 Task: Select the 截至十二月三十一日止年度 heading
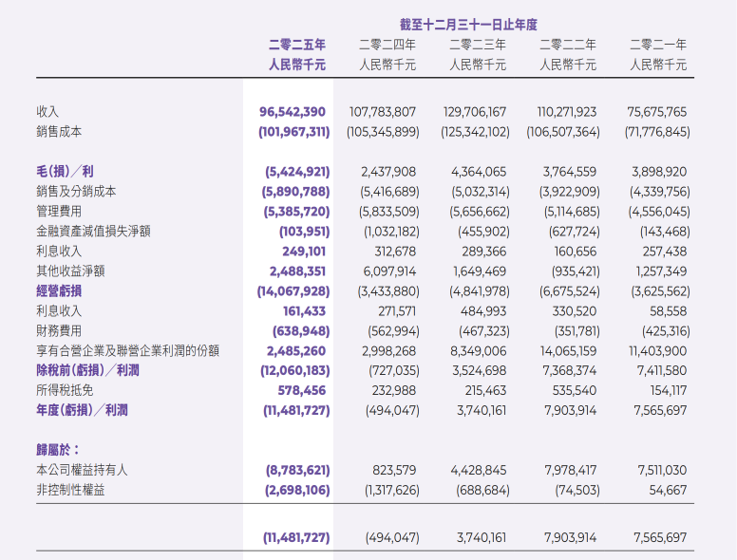(468, 25)
